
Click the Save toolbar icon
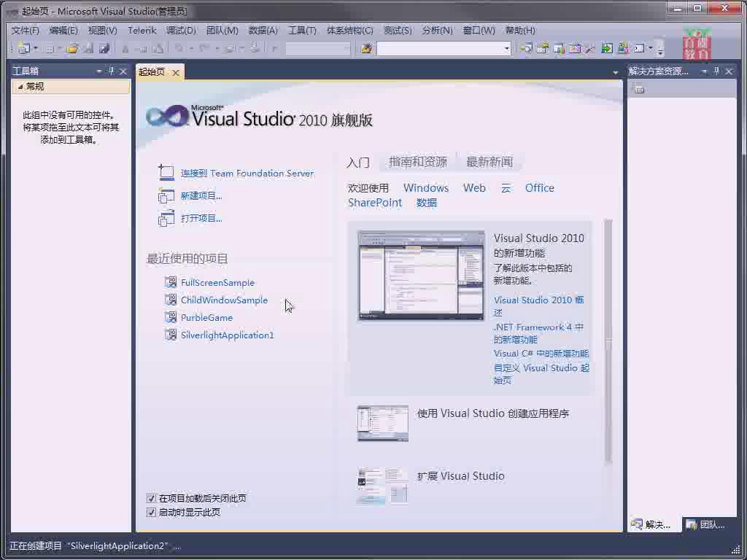point(88,48)
